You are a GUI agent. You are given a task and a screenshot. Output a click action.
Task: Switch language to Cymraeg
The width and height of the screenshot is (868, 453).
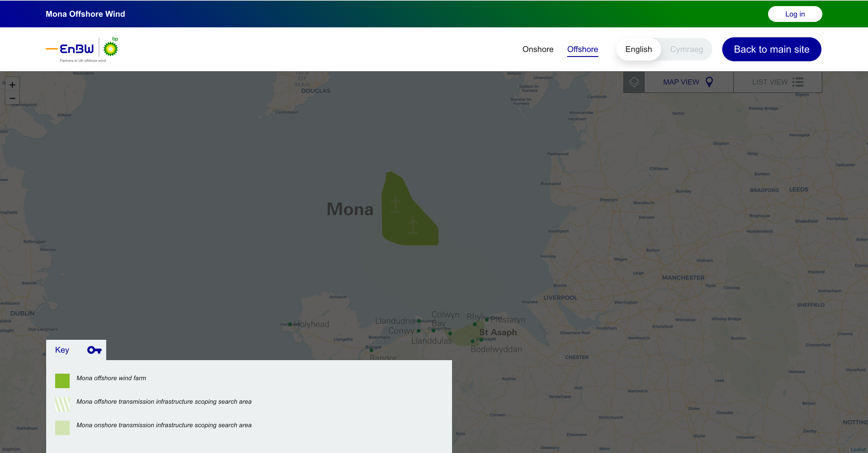(686, 49)
